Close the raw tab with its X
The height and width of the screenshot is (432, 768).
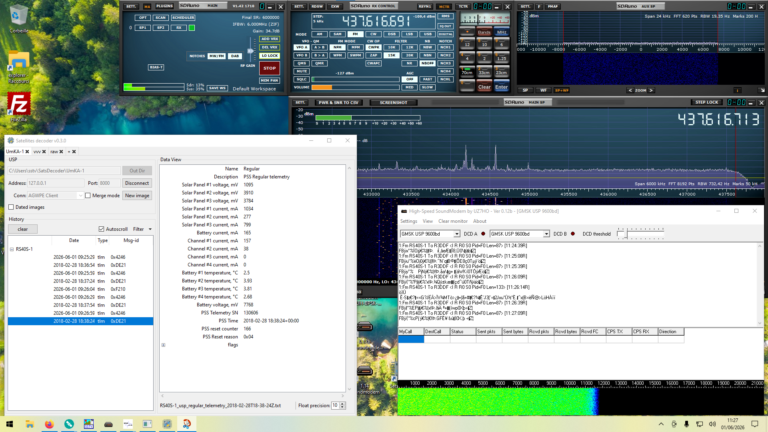click(x=61, y=152)
